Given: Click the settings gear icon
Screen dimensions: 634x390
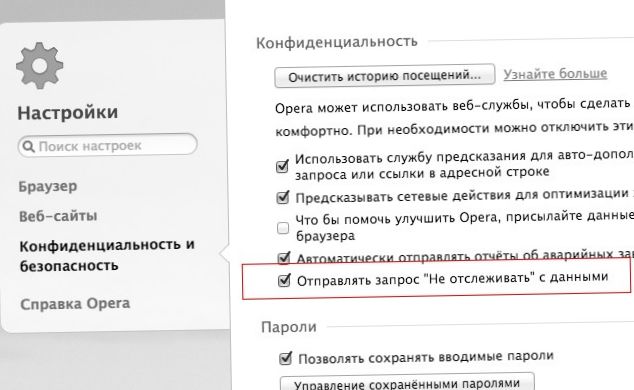Looking at the screenshot, I should click(40, 65).
